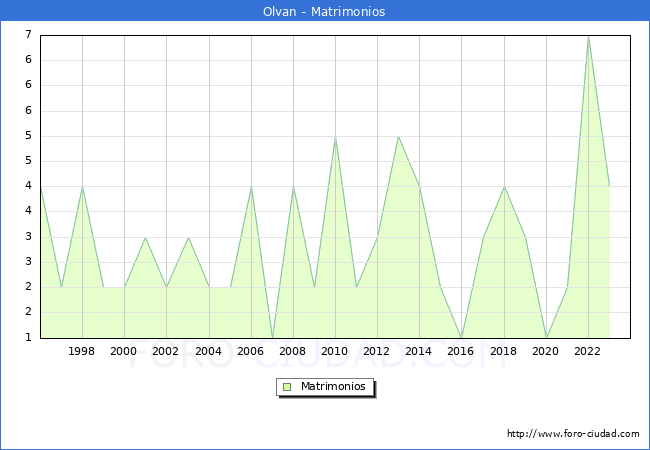The width and height of the screenshot is (650, 450).
Task: Click the 2008 x-axis label
Action: (293, 351)
